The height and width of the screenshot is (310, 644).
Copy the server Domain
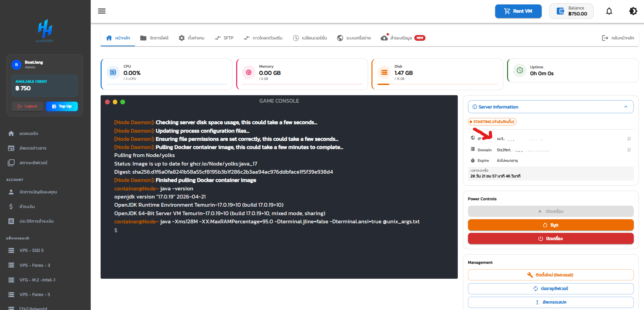(629, 150)
